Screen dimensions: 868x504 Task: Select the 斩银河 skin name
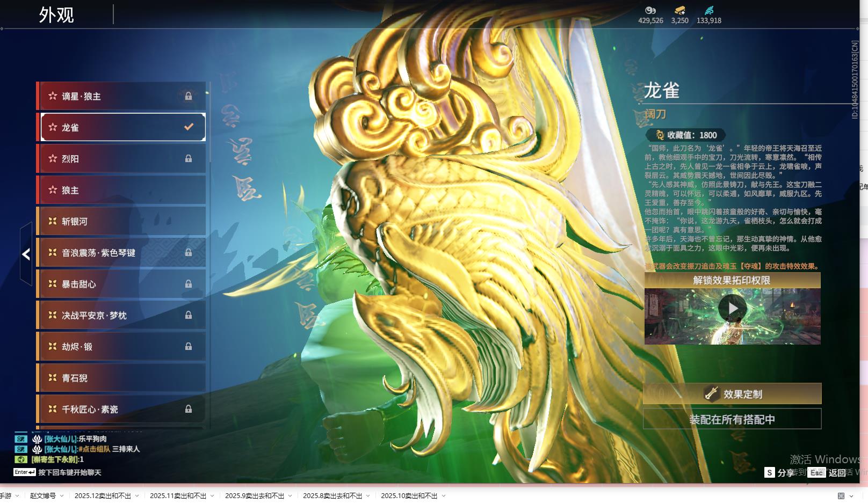[75, 222]
